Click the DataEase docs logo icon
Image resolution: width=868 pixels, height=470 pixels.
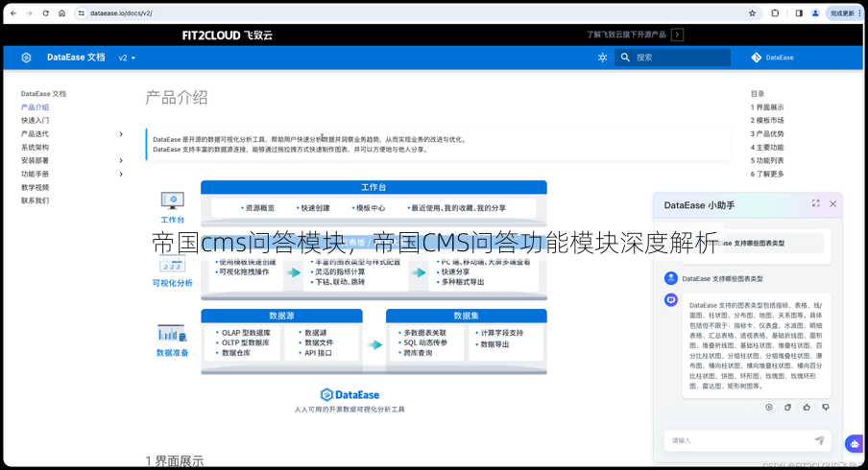[26, 58]
